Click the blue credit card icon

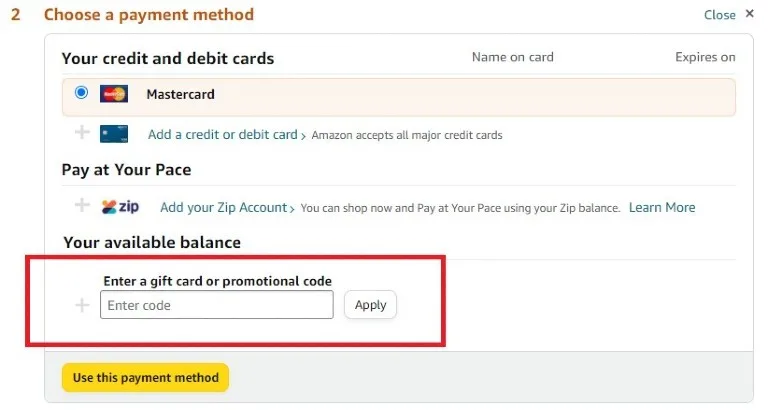(114, 134)
